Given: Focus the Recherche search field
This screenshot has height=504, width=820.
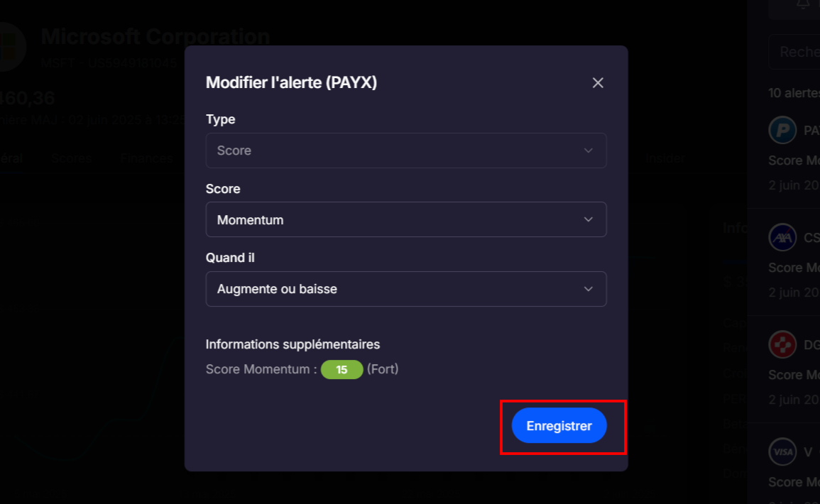Looking at the screenshot, I should [x=794, y=52].
